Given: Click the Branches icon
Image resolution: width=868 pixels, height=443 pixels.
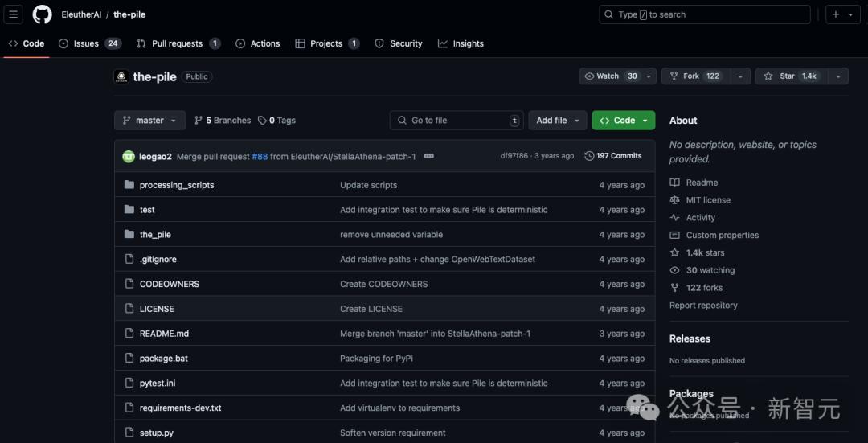Looking at the screenshot, I should pyautogui.click(x=199, y=121).
